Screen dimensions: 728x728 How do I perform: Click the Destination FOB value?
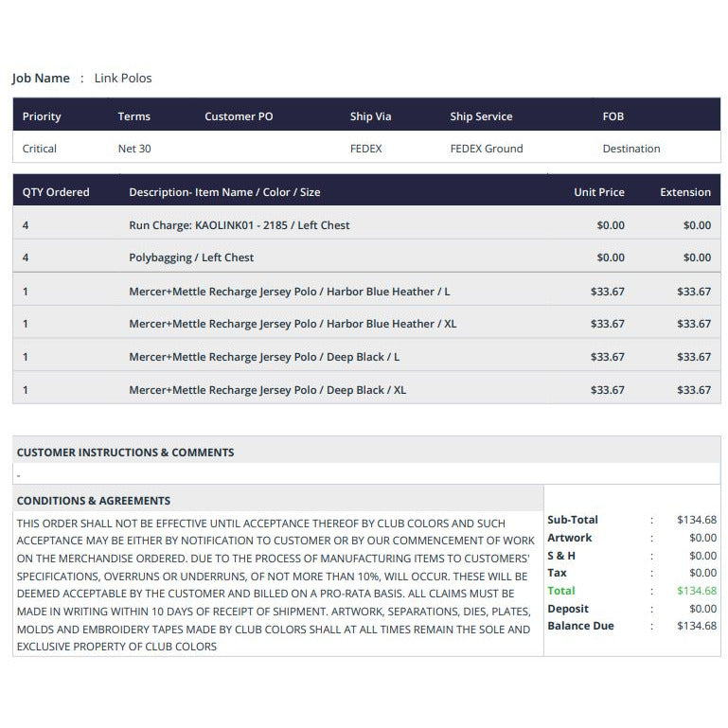(631, 149)
